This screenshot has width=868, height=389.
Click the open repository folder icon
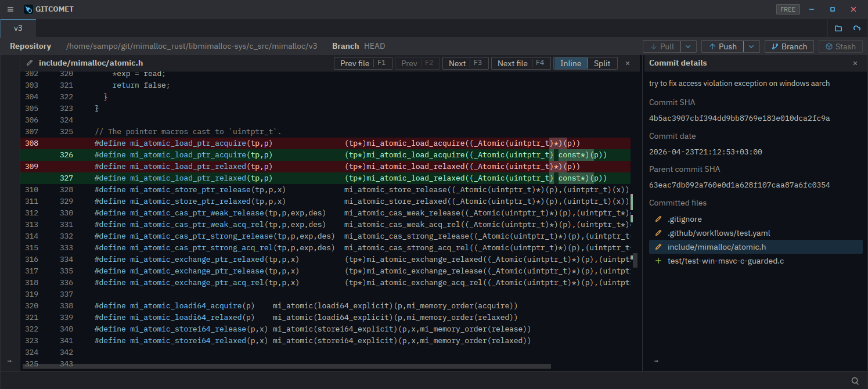click(x=838, y=28)
